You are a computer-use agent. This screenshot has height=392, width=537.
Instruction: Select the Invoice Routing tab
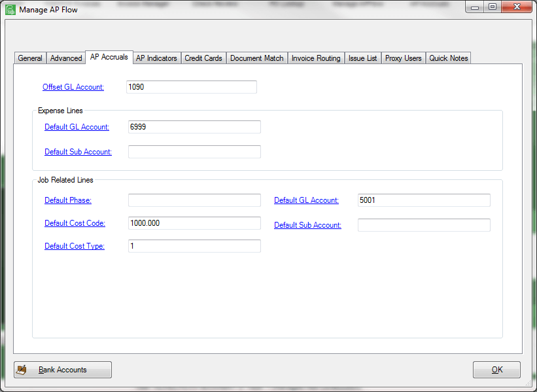tap(316, 58)
